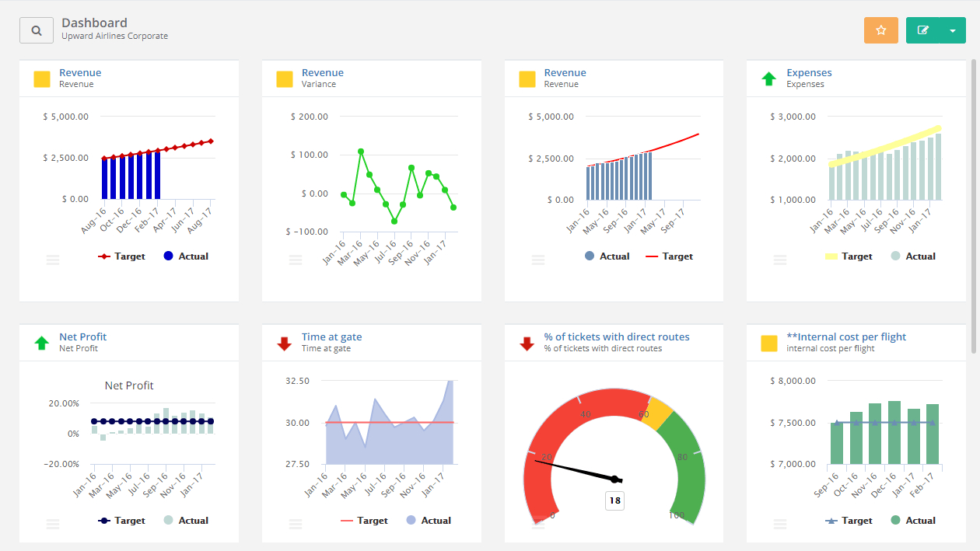The width and height of the screenshot is (980, 551).
Task: Open the Net Profit card title link
Action: click(x=83, y=337)
